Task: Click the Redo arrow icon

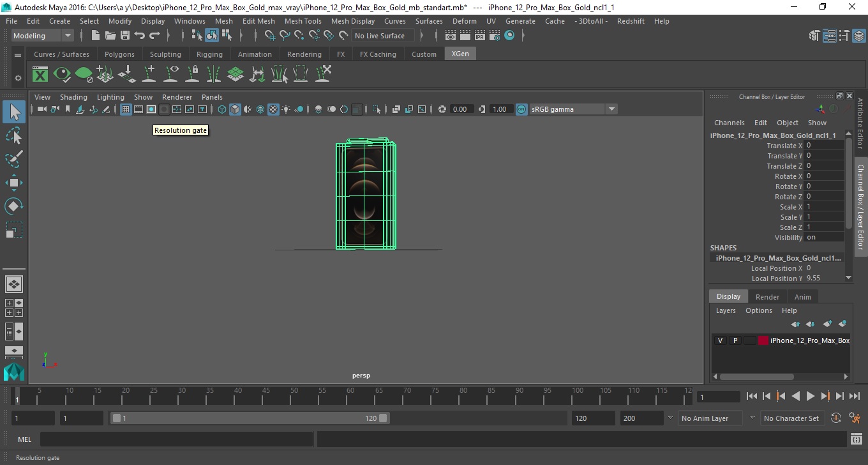Action: tap(155, 36)
